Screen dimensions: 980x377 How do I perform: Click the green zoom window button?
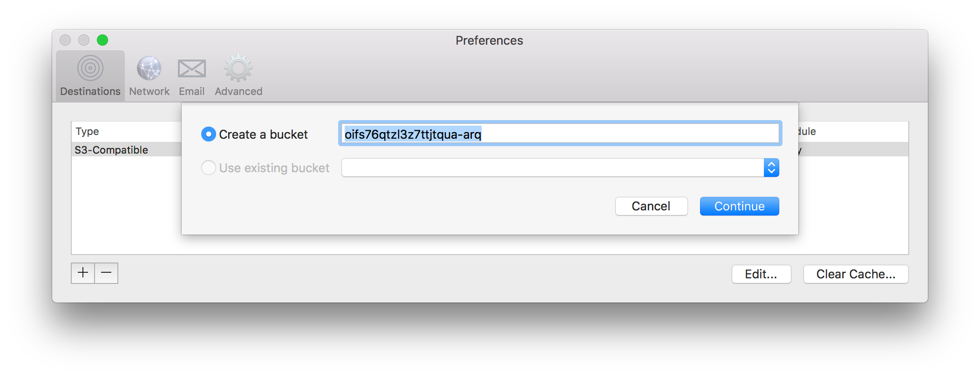pyautogui.click(x=102, y=40)
